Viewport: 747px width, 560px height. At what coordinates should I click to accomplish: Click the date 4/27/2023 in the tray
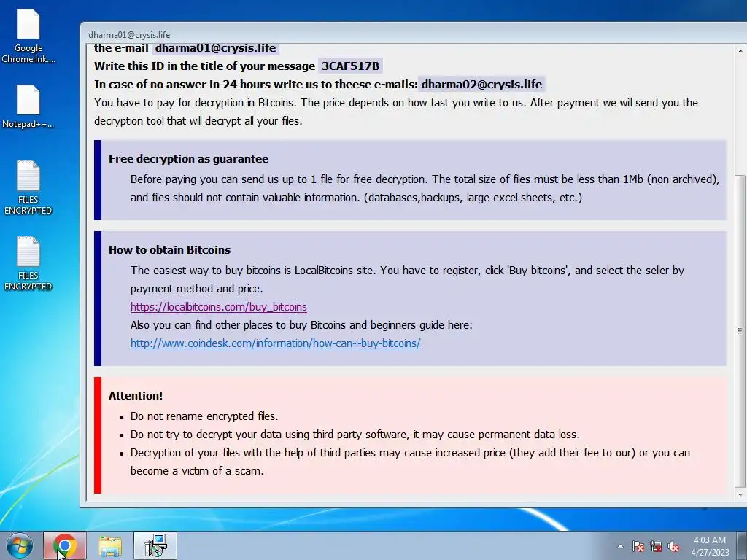point(710,553)
